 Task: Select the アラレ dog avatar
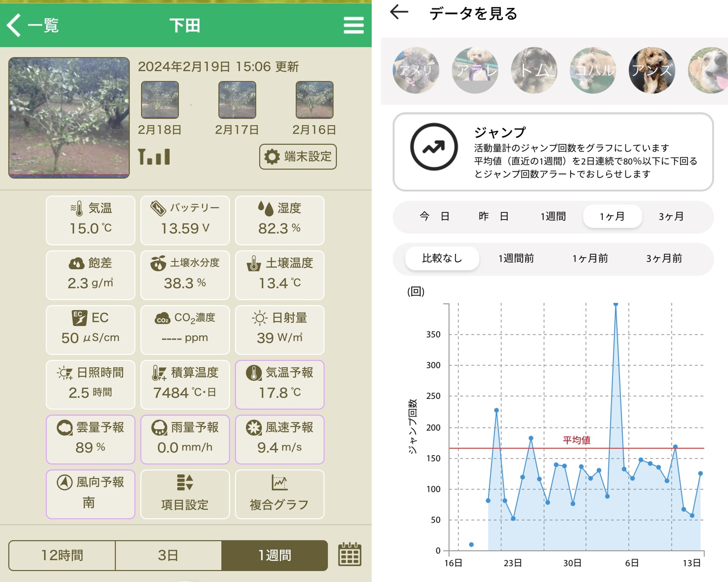[475, 70]
